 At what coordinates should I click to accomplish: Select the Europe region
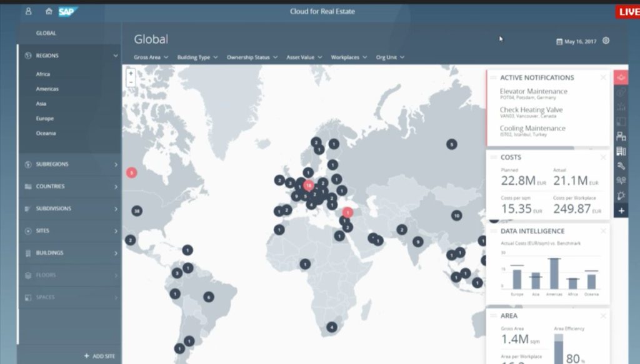44,119
